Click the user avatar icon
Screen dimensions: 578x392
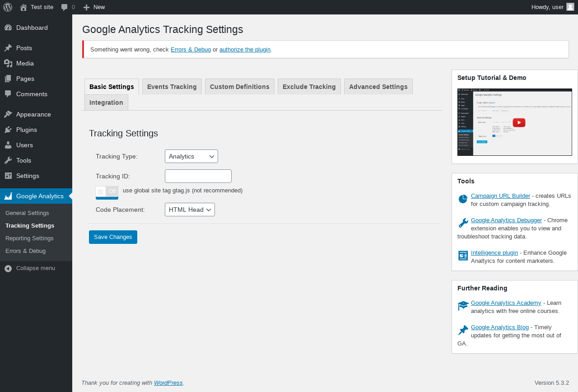(x=570, y=7)
